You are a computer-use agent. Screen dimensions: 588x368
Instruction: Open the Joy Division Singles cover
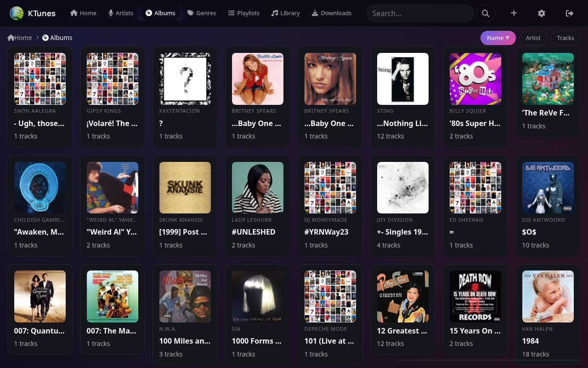(x=403, y=188)
